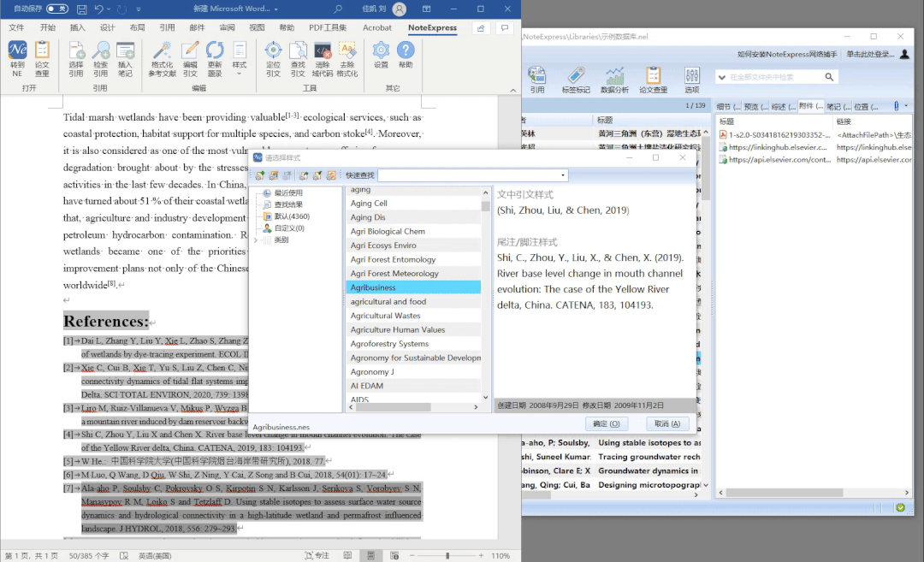Toggle the 自动保存 switch off/on
The height and width of the screenshot is (562, 924).
coord(57,9)
